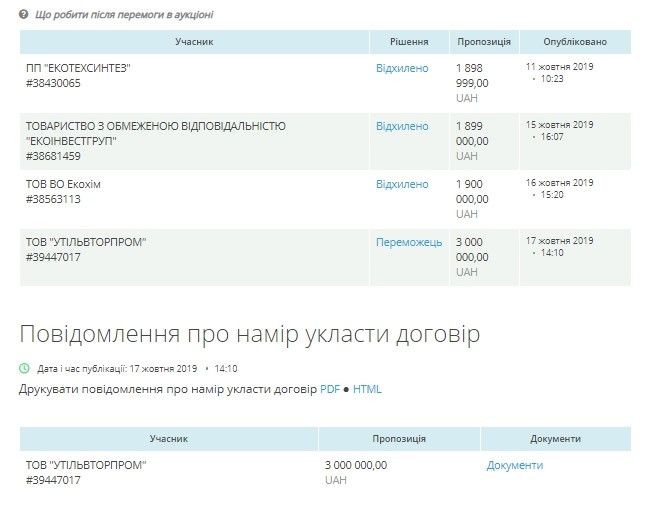The width and height of the screenshot is (645, 505).
Task: Click Пропозиція header in the top table
Action: pos(484,42)
